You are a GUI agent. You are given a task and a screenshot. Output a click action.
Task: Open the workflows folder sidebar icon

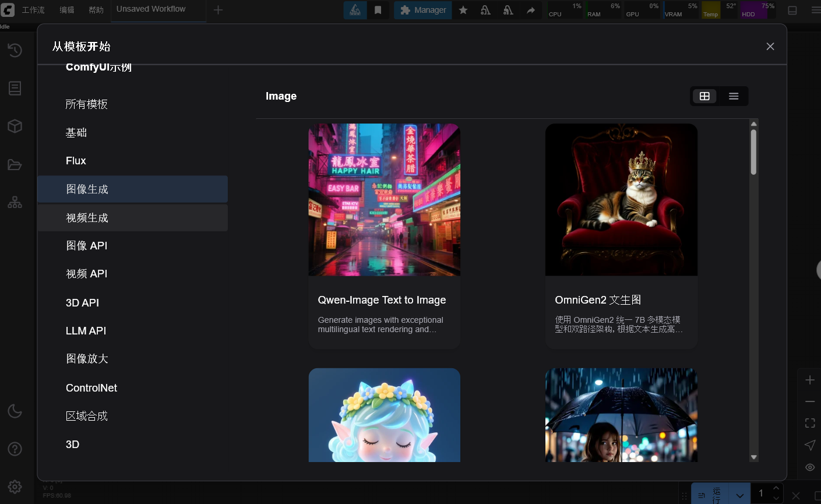15,165
